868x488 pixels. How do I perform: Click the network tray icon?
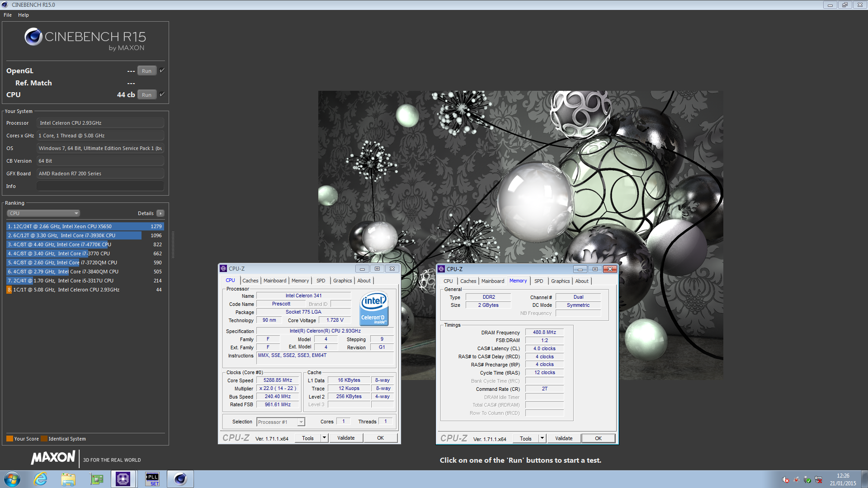[x=818, y=480]
